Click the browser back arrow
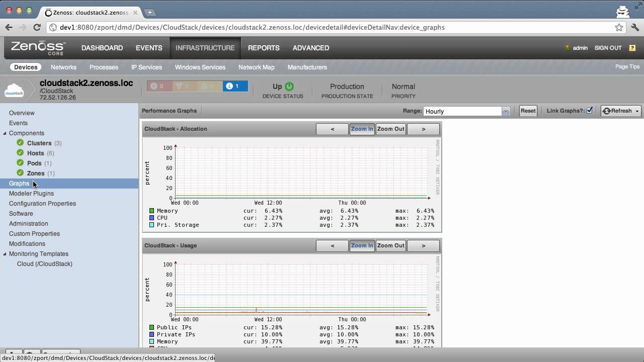Viewport: 644px width, 362px height. point(9,27)
